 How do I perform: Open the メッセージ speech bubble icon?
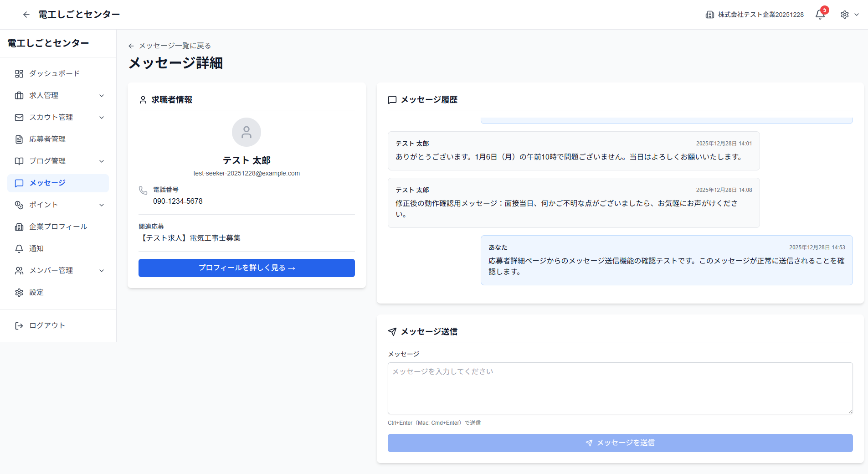pos(19,183)
